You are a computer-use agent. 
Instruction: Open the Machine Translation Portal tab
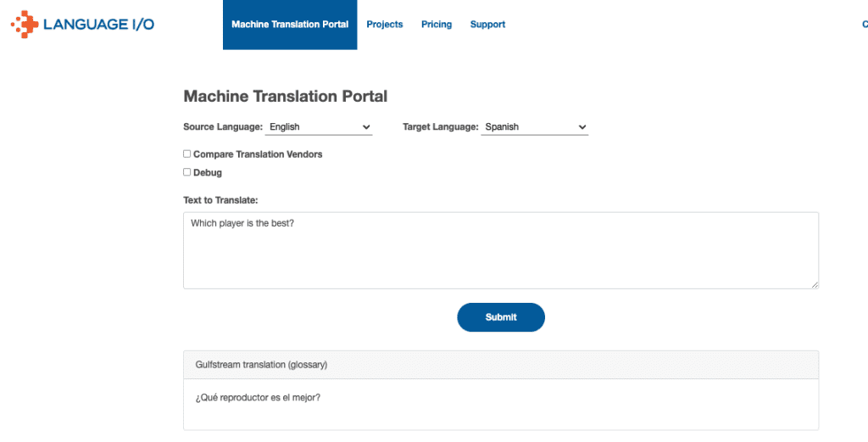pos(290,25)
